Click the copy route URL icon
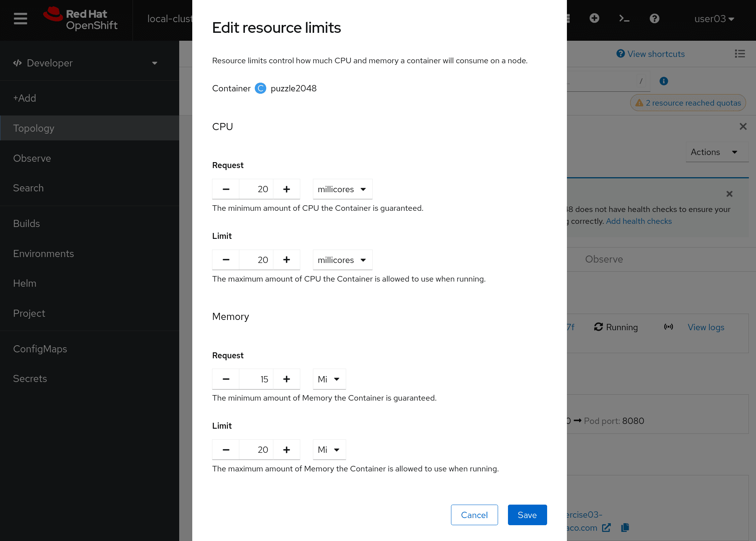This screenshot has width=756, height=541. [x=625, y=528]
